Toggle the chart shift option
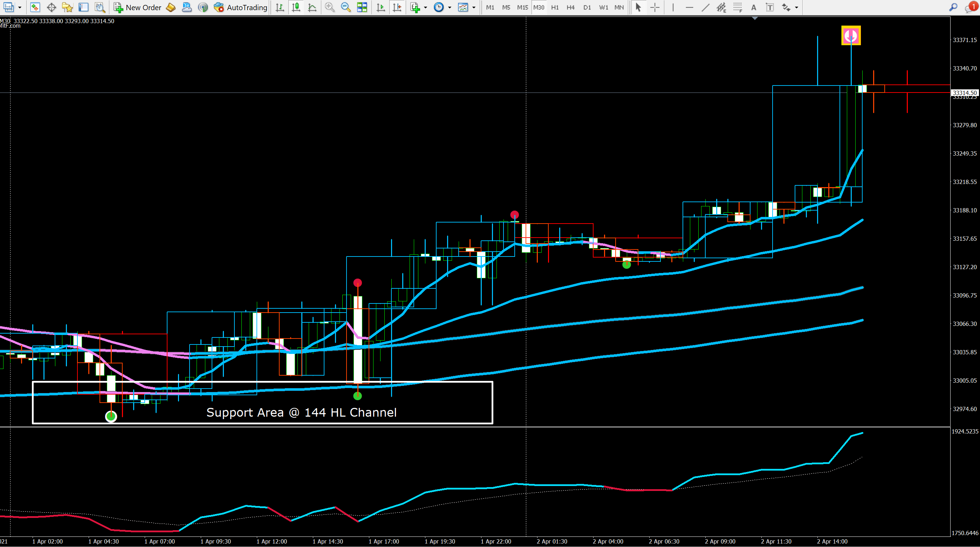The height and width of the screenshot is (547, 980). pos(397,7)
